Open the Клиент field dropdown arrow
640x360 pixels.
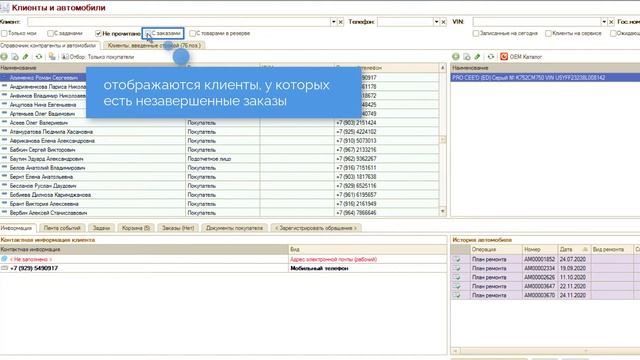pyautogui.click(x=333, y=22)
